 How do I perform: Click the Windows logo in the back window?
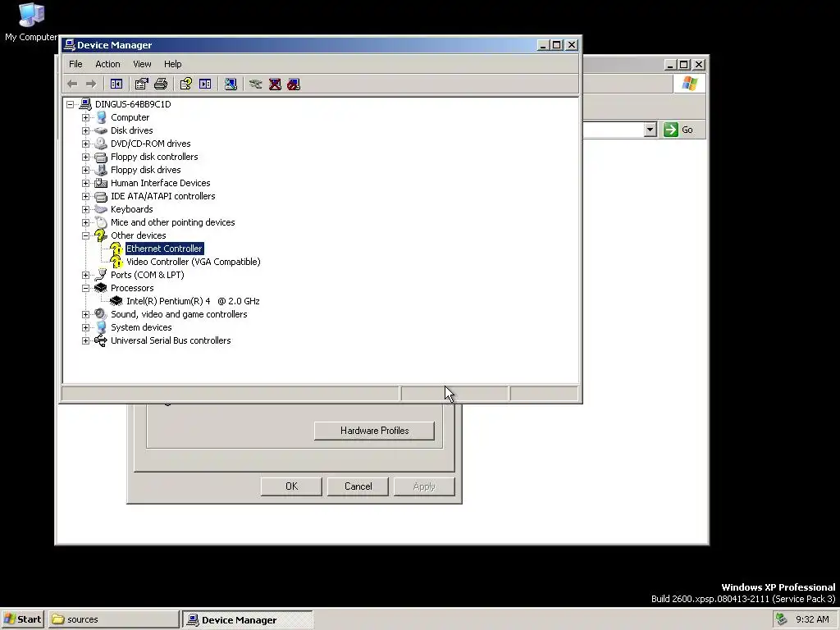coord(689,84)
